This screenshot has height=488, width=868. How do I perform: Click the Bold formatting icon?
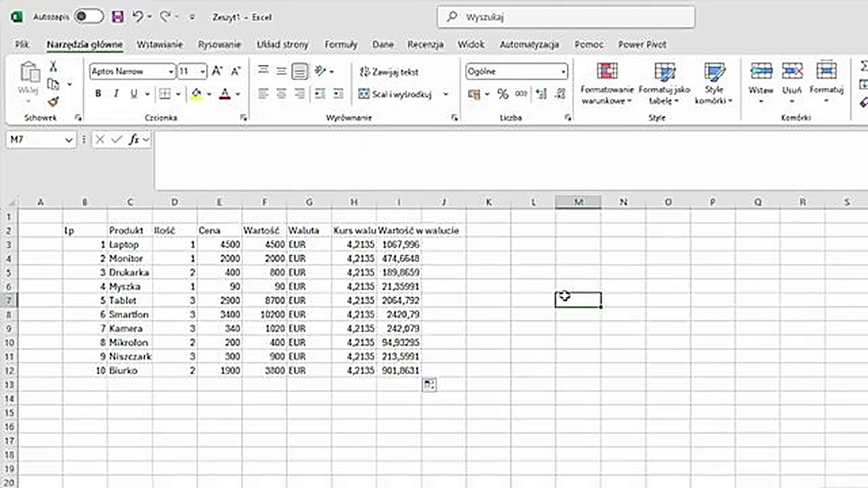pos(98,94)
